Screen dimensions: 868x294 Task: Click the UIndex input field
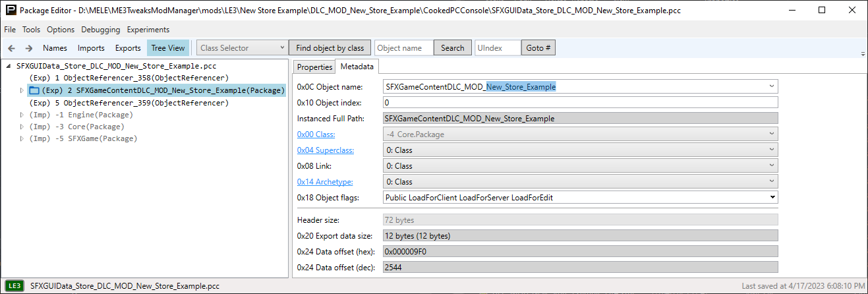tap(498, 48)
